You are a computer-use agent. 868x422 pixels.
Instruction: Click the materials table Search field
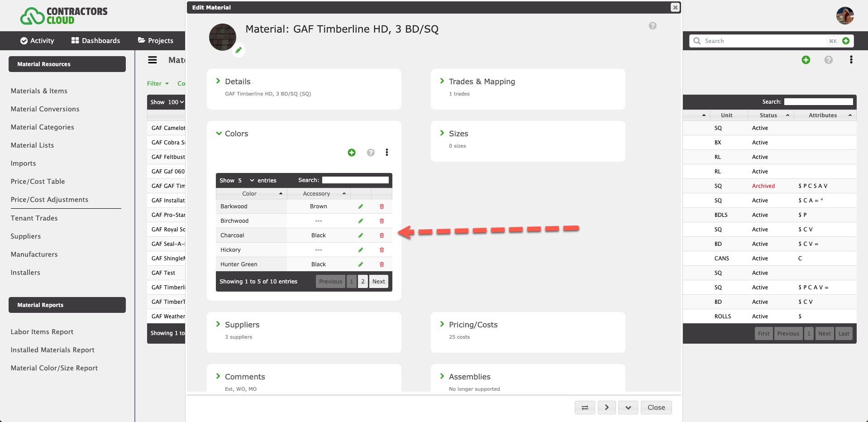[x=819, y=102]
